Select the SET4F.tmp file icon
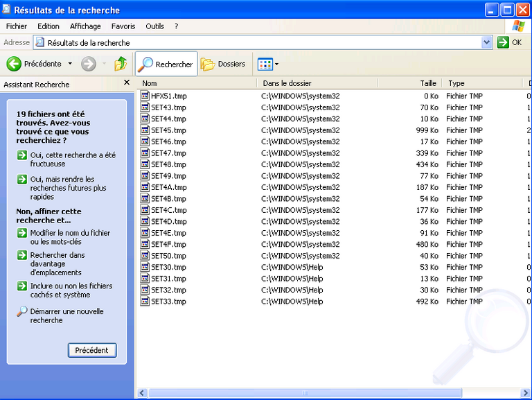The width and height of the screenshot is (532, 400). (x=145, y=244)
